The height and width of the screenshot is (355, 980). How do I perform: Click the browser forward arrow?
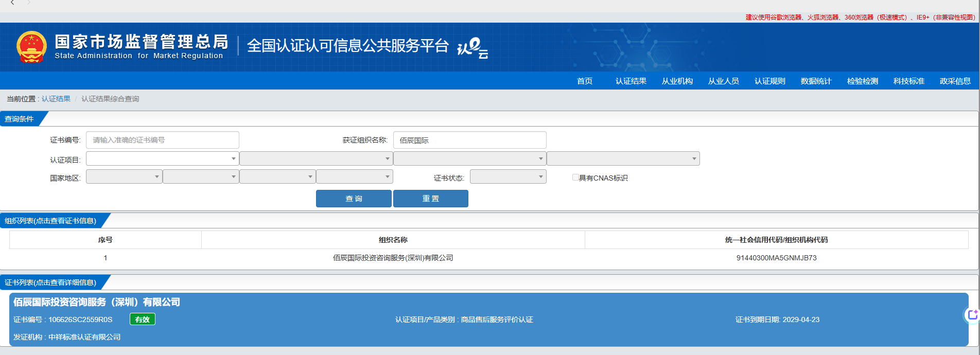coord(29,3)
